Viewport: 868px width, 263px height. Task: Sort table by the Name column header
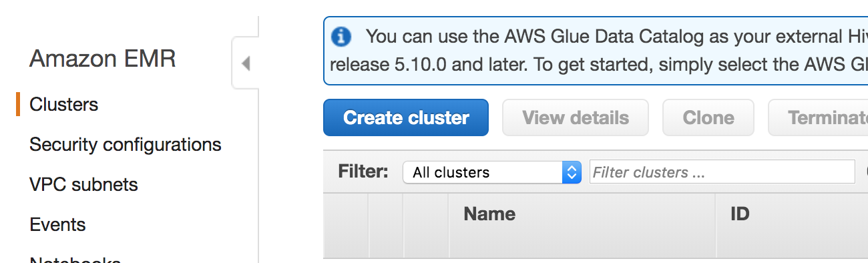(489, 214)
